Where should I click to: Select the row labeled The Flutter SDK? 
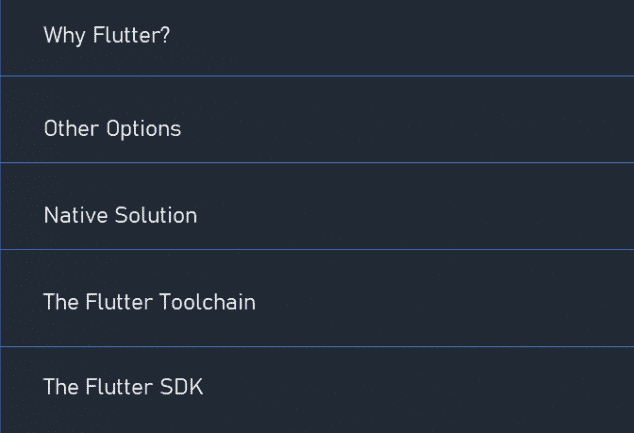point(317,390)
